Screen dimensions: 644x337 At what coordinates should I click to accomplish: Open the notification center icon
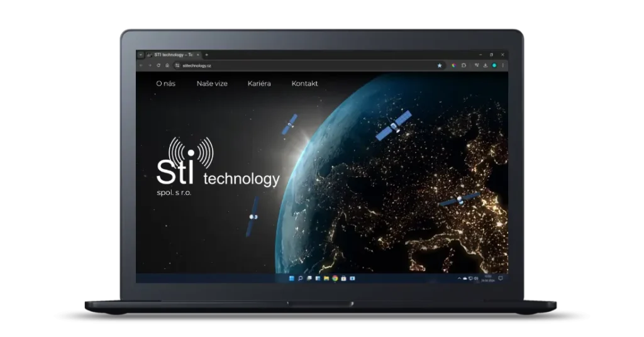[x=500, y=279]
